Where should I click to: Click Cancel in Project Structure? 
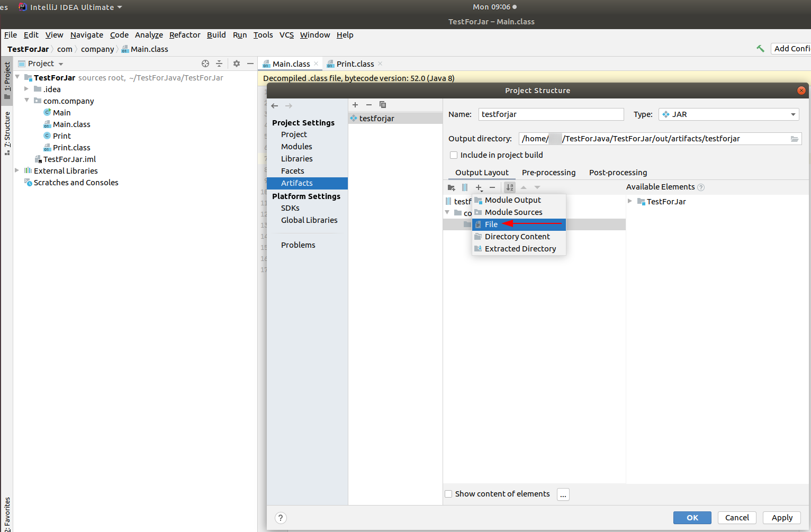(x=737, y=518)
